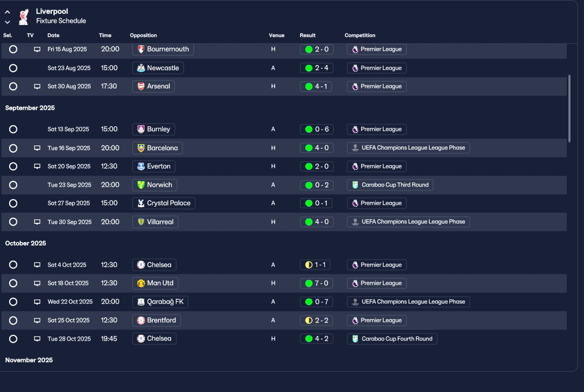Image resolution: width=584 pixels, height=392 pixels.
Task: Click the TV icon for Qarabağ FK match
Action: 37,302
